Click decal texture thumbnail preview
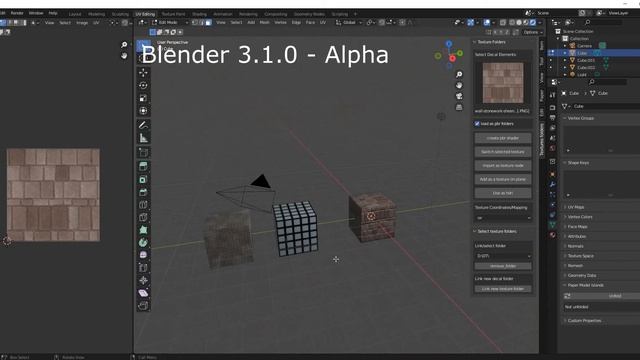Viewport: 640px width, 360px height. 503,83
